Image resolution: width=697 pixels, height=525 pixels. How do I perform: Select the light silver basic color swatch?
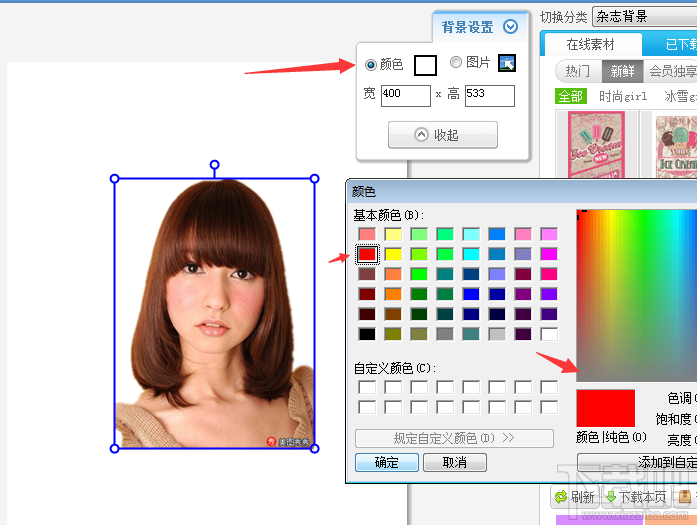coord(497,334)
